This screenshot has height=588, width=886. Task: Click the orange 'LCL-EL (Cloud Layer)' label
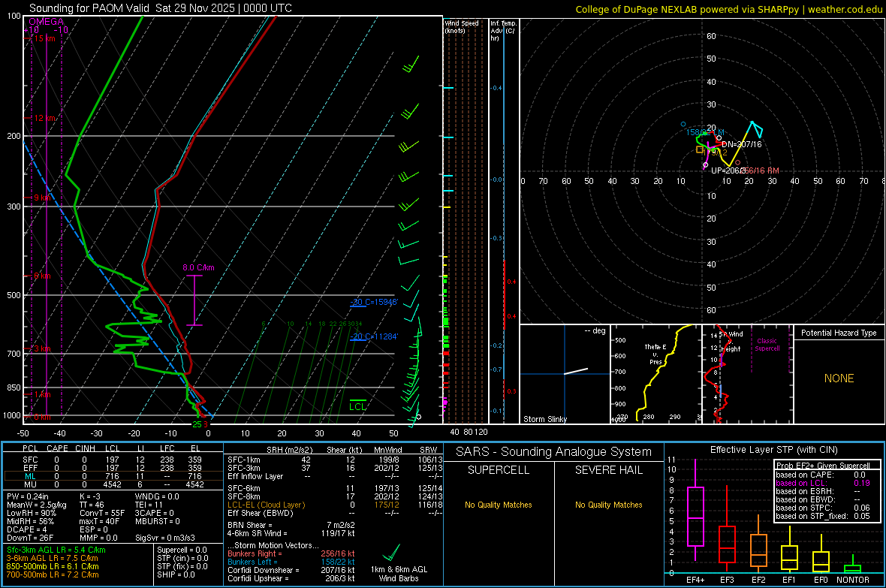[266, 505]
